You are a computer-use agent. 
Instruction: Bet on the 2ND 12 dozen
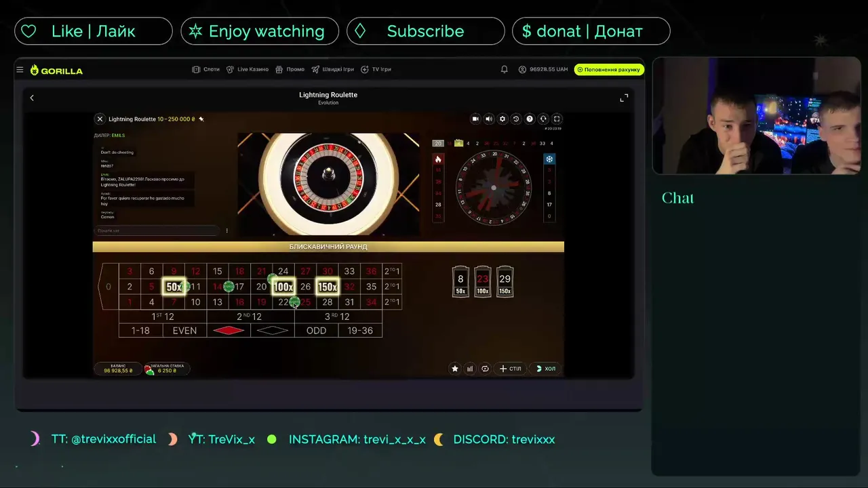[251, 317]
